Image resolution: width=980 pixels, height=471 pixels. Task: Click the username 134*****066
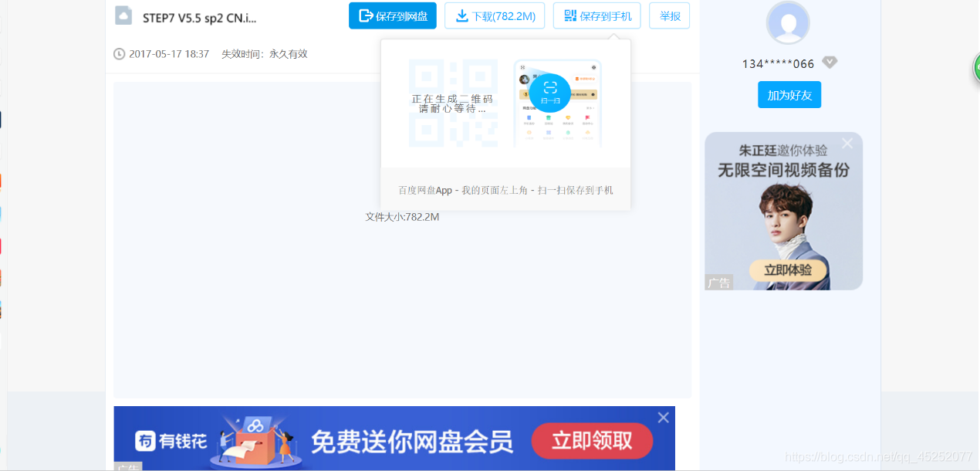[x=778, y=64]
